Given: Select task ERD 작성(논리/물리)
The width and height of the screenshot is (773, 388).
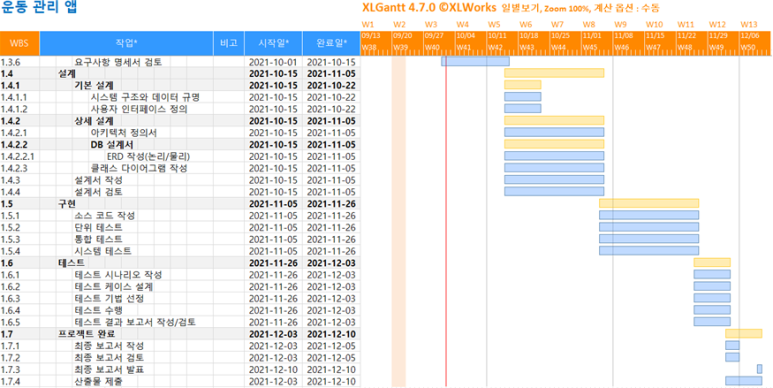Looking at the screenshot, I should [148, 157].
